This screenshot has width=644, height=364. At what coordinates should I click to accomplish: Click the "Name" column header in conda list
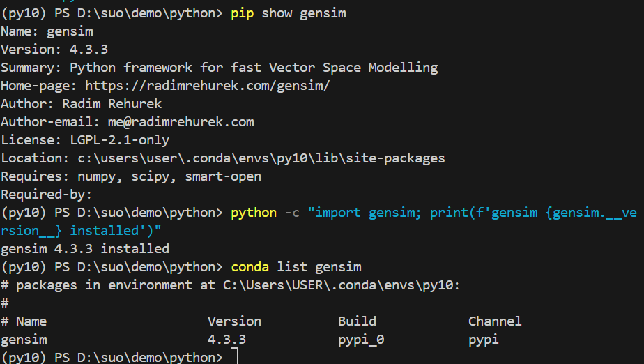tap(31, 321)
